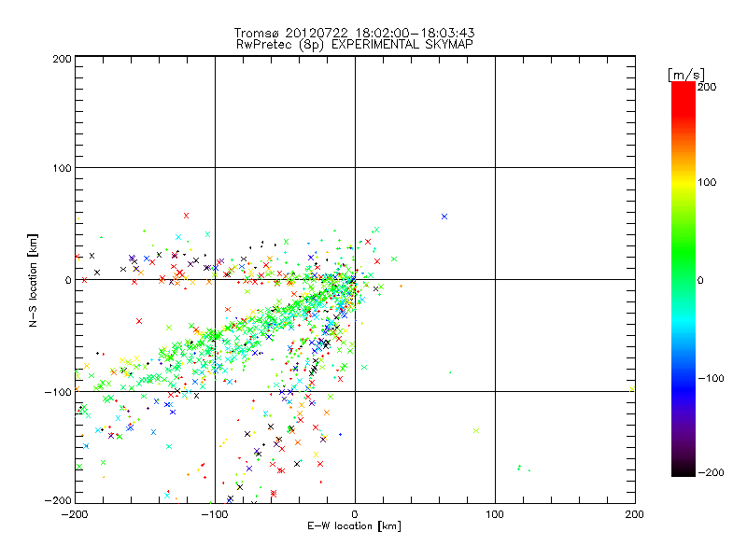
Task: Click the colorbar value '200' label
Action: [707, 87]
